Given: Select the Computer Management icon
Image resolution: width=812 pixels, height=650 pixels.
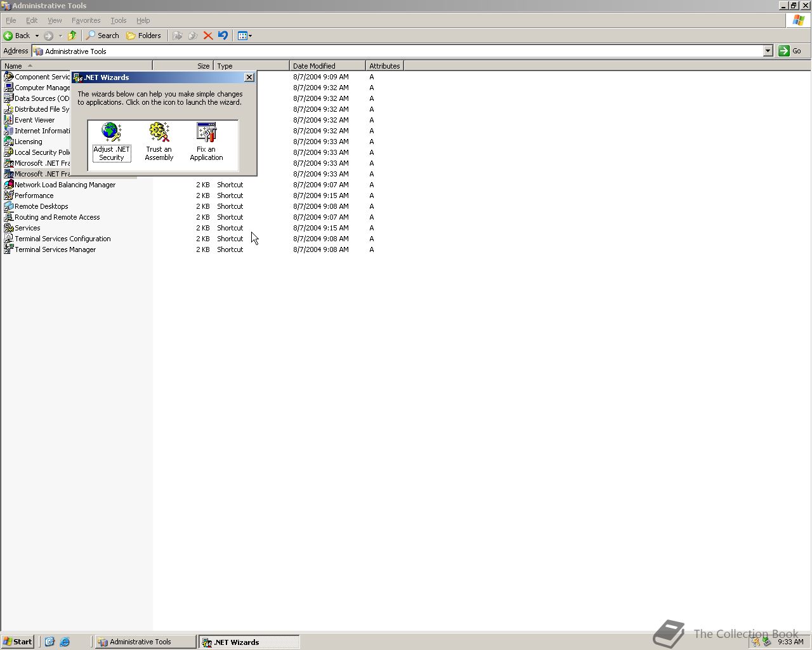Looking at the screenshot, I should [x=9, y=88].
